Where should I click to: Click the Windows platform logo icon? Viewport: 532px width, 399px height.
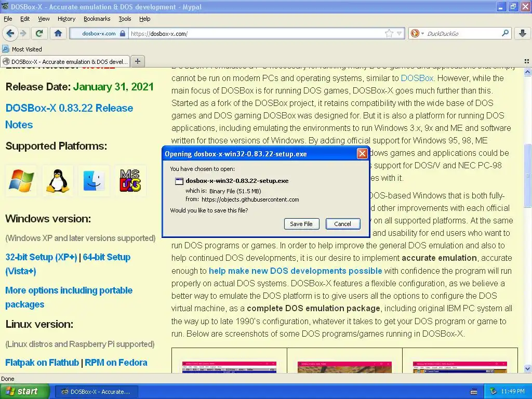pos(21,181)
